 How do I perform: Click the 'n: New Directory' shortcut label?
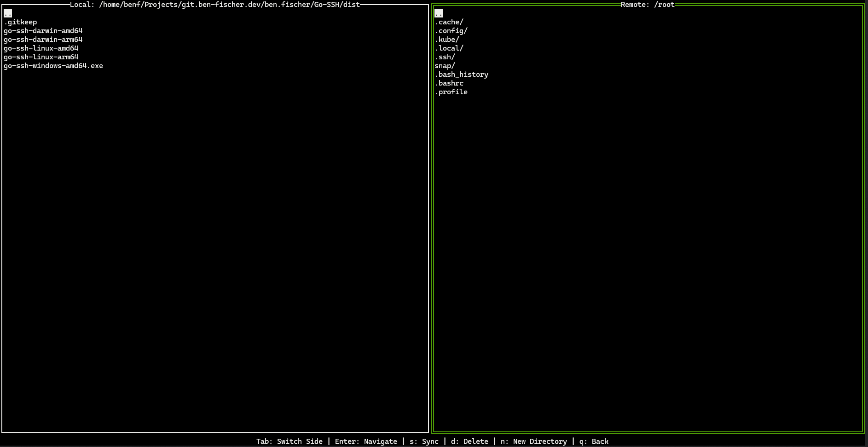coord(533,441)
